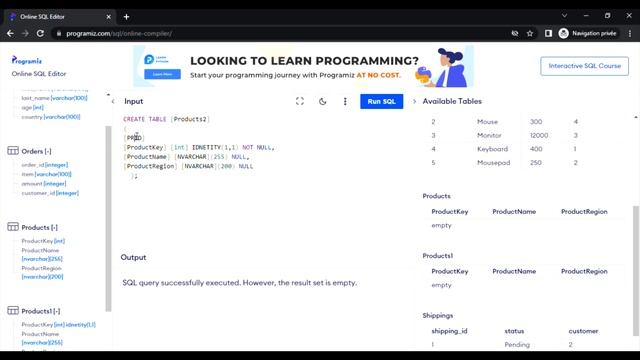Click the Navigation privée profile button
Screen dimensions: 640x360
tap(588, 33)
